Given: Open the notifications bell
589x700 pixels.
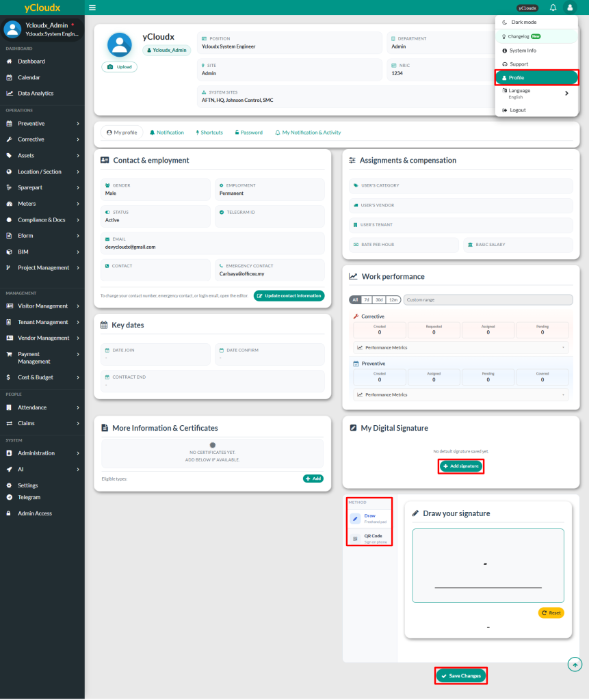Looking at the screenshot, I should 553,8.
